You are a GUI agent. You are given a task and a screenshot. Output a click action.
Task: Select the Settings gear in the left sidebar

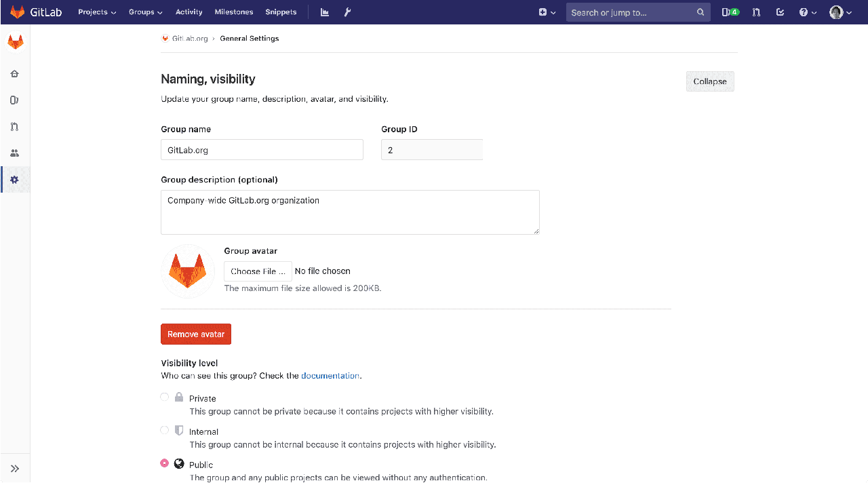click(x=14, y=179)
